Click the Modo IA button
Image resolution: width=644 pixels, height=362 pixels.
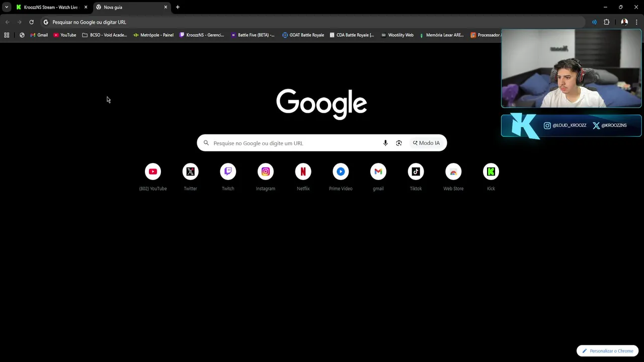tap(426, 143)
